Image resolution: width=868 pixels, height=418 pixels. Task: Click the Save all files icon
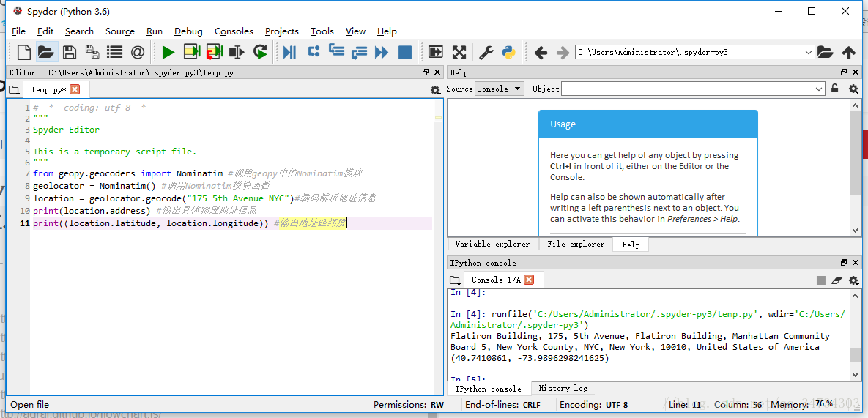click(x=92, y=52)
